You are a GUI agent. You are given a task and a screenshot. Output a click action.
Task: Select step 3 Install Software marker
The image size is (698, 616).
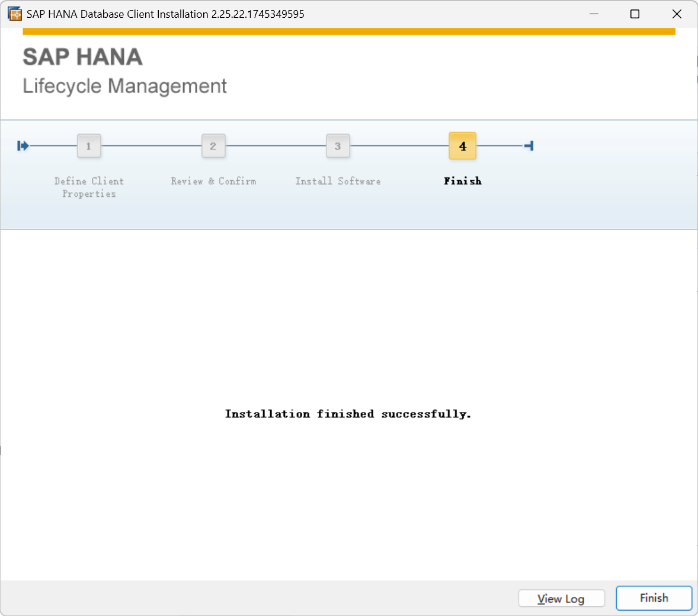click(x=338, y=146)
